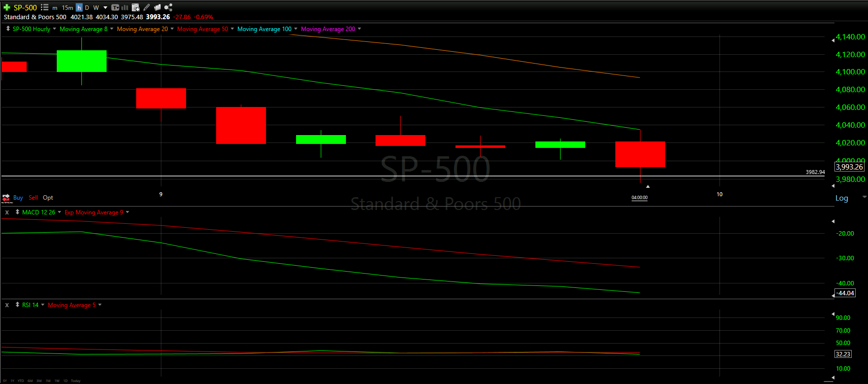868x384 pixels.
Task: Set range to YTD
Action: click(x=21, y=381)
